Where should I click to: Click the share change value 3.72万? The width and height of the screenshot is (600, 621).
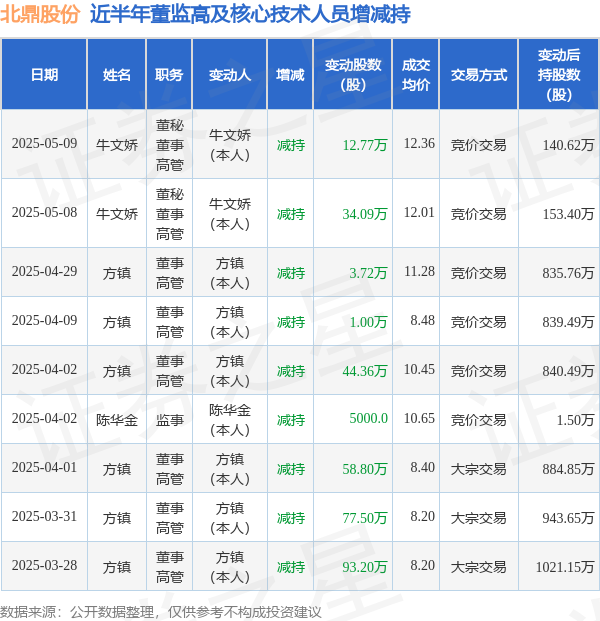click(x=368, y=273)
